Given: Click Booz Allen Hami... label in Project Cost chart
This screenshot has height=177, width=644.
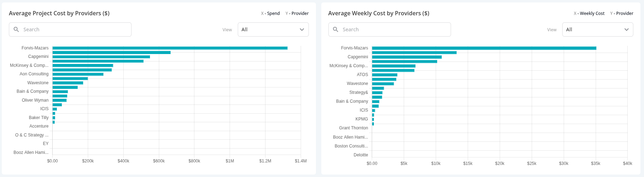Looking at the screenshot, I should click(31, 152).
